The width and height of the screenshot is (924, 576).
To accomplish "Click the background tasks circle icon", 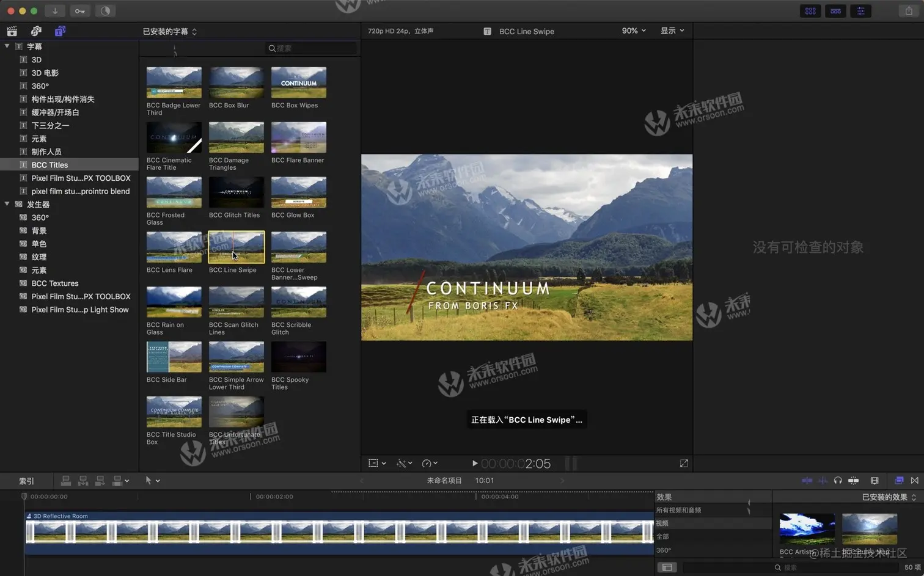I will click(x=105, y=11).
